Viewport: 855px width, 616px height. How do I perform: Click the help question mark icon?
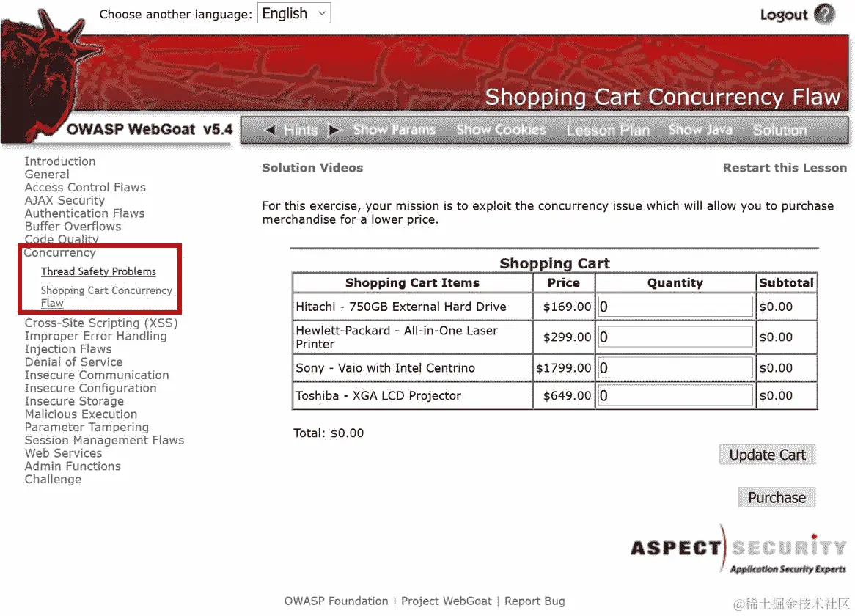pos(824,14)
